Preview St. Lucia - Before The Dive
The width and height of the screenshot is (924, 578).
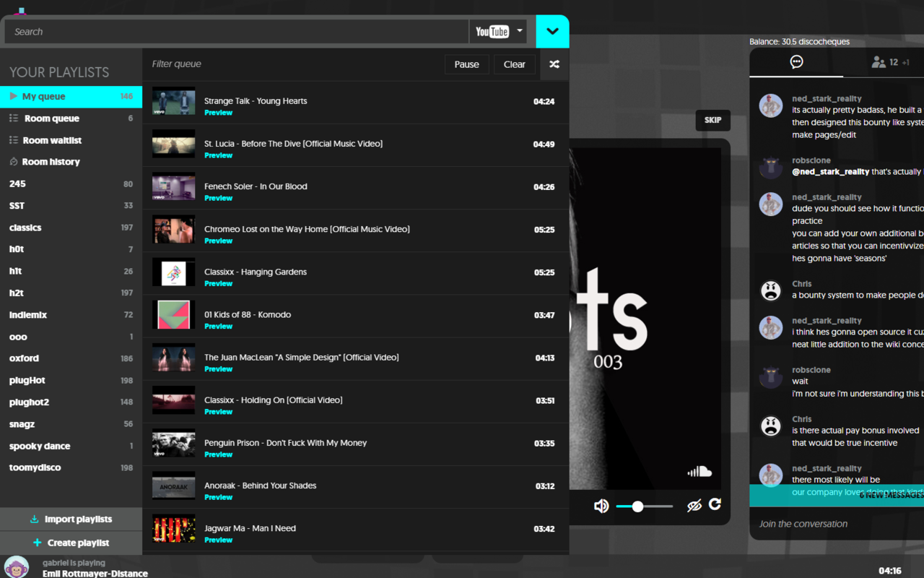[218, 155]
